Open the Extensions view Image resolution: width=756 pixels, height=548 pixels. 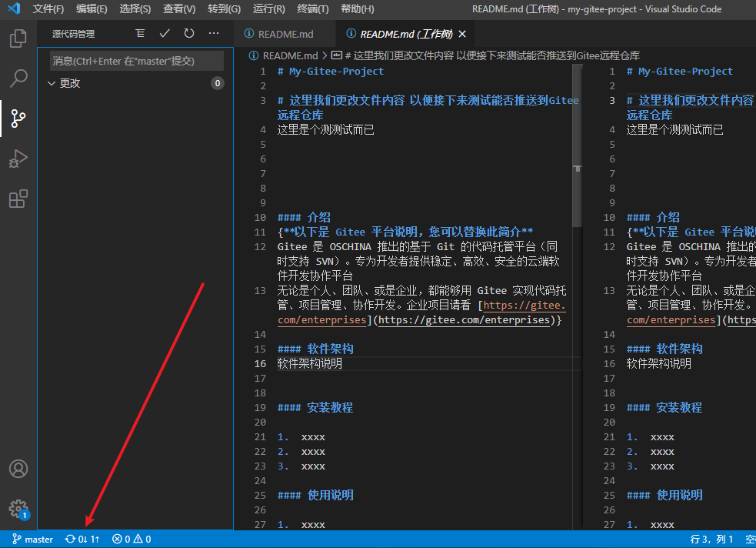coord(18,199)
